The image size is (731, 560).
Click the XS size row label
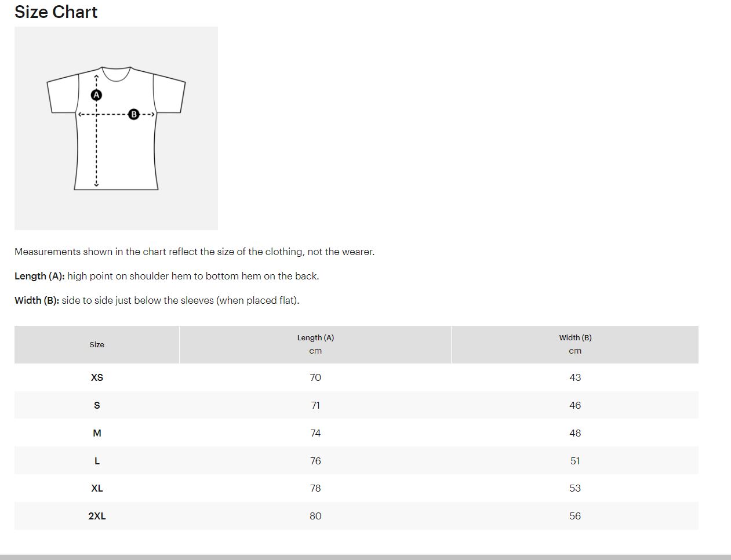97,377
